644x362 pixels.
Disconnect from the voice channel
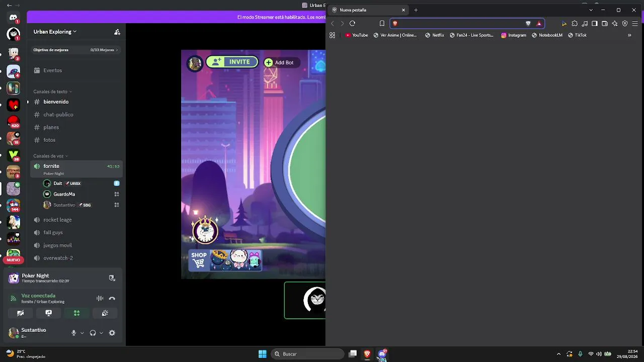(112, 298)
